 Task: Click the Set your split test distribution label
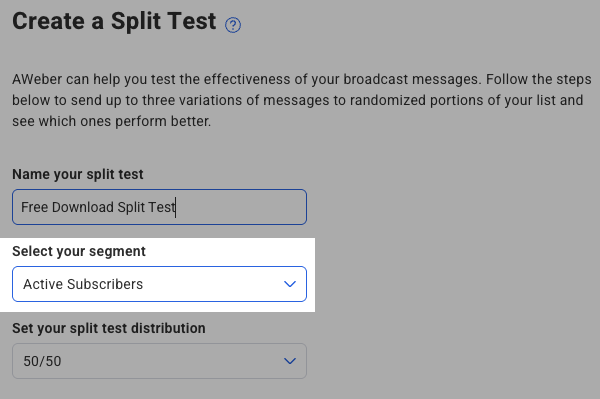[x=109, y=328]
